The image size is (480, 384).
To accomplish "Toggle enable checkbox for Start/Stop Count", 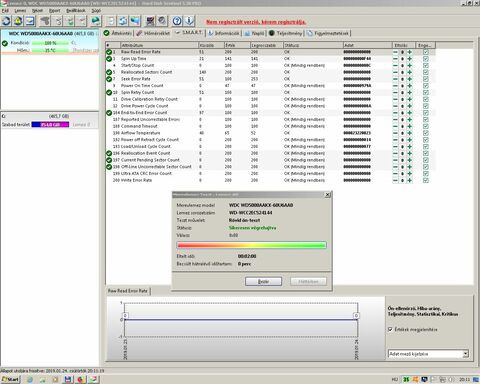I will [x=426, y=66].
